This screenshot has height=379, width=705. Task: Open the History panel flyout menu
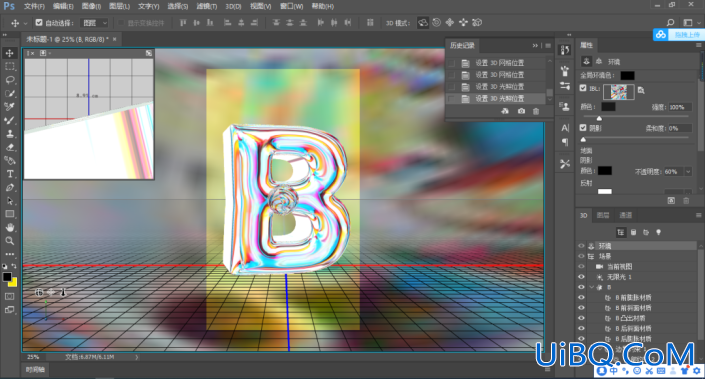point(548,45)
